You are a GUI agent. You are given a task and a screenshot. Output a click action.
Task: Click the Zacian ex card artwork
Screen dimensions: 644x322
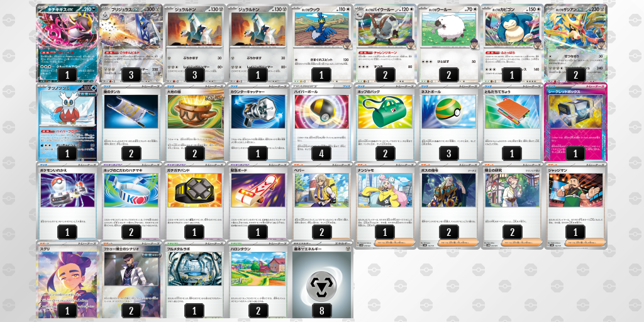click(575, 43)
